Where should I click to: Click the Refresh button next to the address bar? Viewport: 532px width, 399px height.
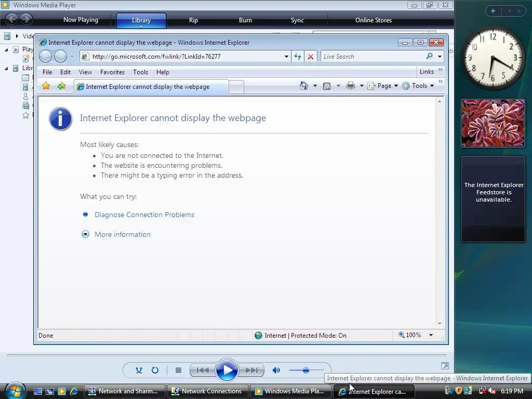coord(298,56)
